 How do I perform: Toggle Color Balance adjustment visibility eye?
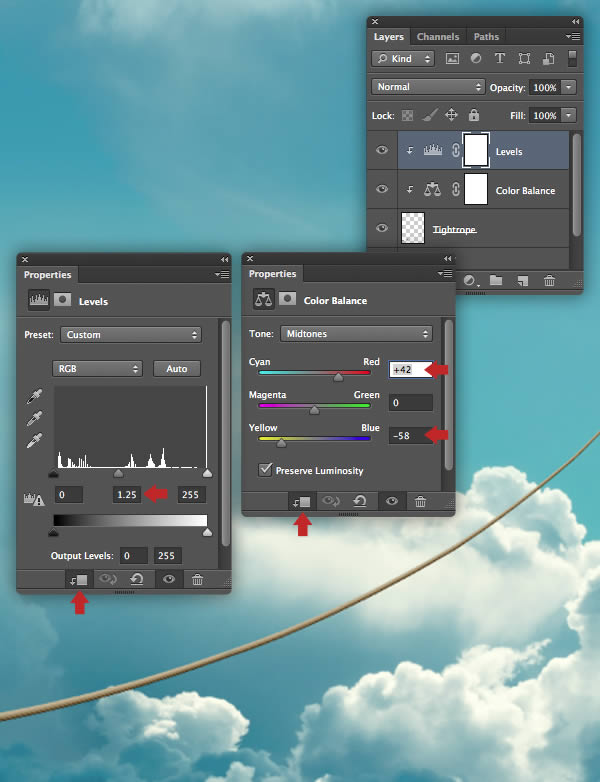click(x=392, y=501)
